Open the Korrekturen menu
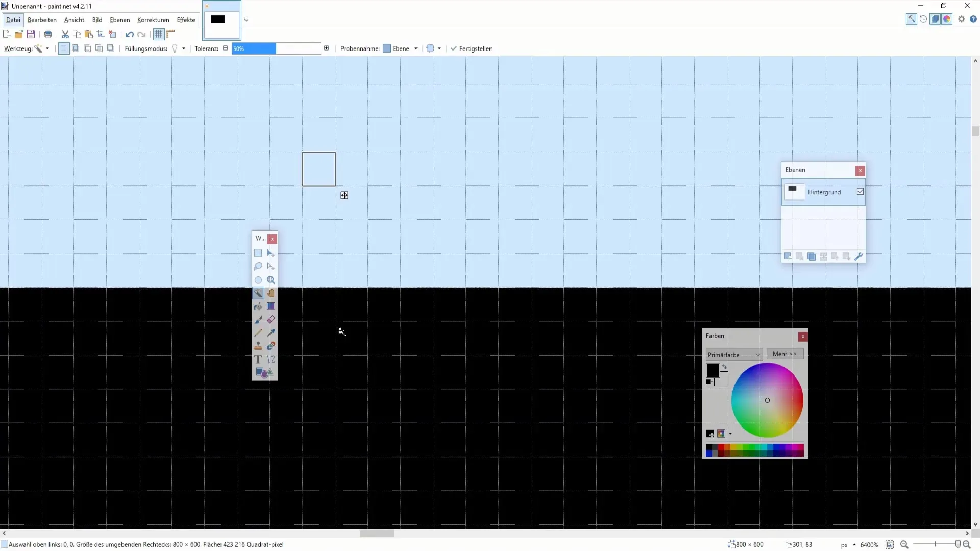Screen dimensions: 980x551 153,20
